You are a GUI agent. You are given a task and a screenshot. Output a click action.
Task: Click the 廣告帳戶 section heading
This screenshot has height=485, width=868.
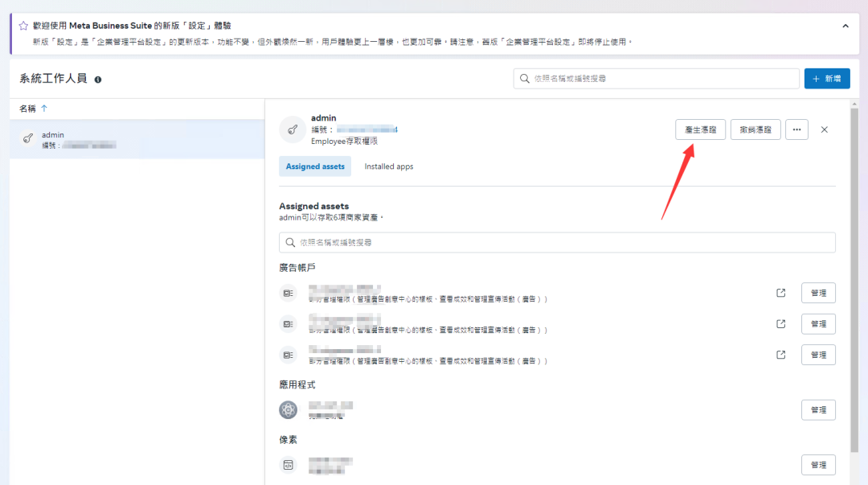297,268
